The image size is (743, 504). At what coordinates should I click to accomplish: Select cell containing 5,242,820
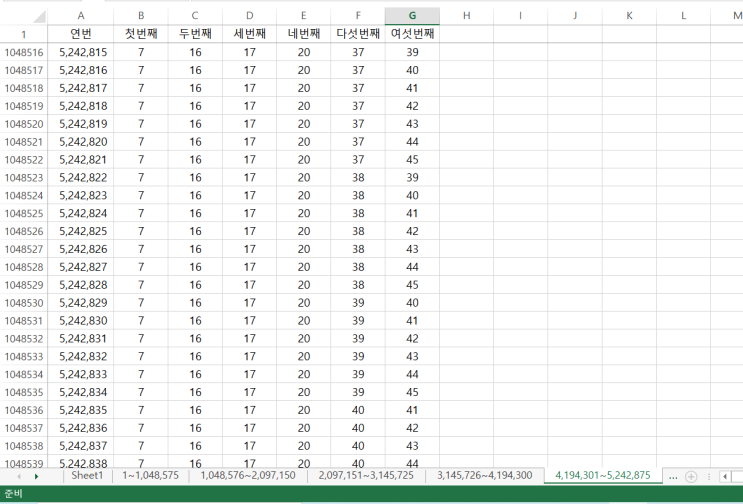click(81, 142)
